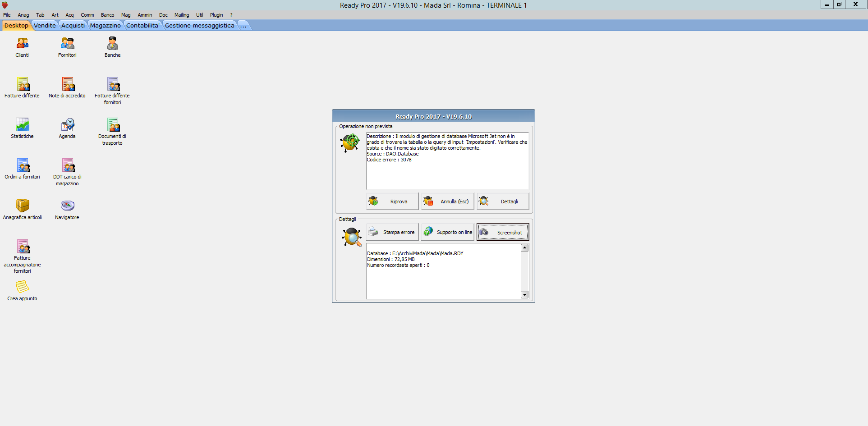Click the 'Dimensioni : 72,85 MB' line
Image resolution: width=868 pixels, height=426 pixels.
[x=390, y=259]
